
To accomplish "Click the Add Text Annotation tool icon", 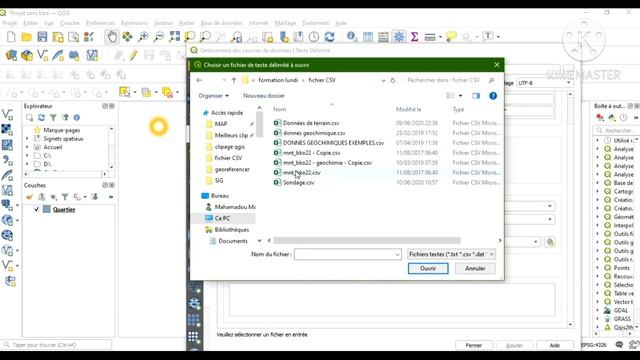I will pos(488,36).
